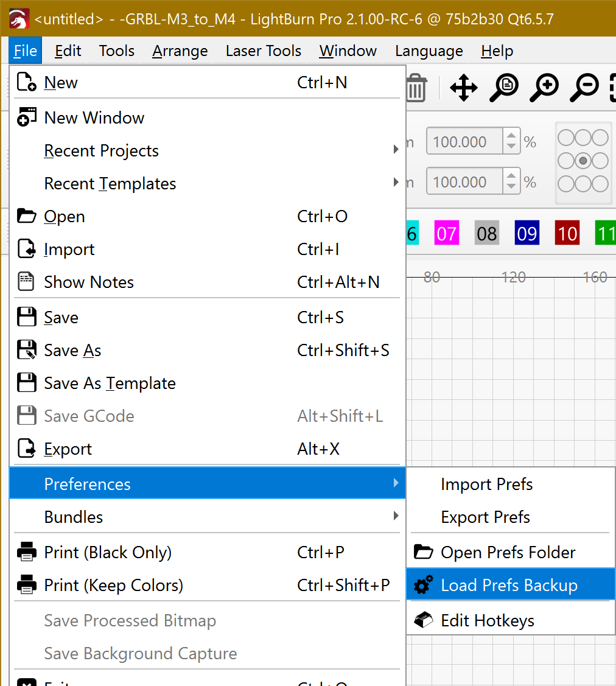
Task: Click the zoom out magnifier icon
Action: 584,88
